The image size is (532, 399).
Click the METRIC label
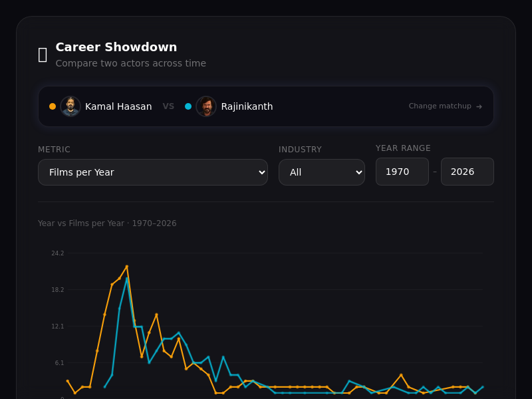click(x=54, y=150)
